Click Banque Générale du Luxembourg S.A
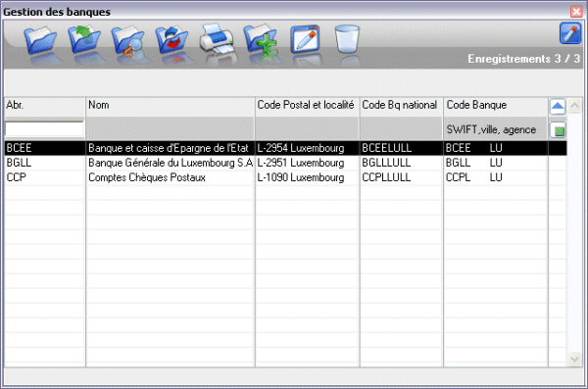 point(171,163)
